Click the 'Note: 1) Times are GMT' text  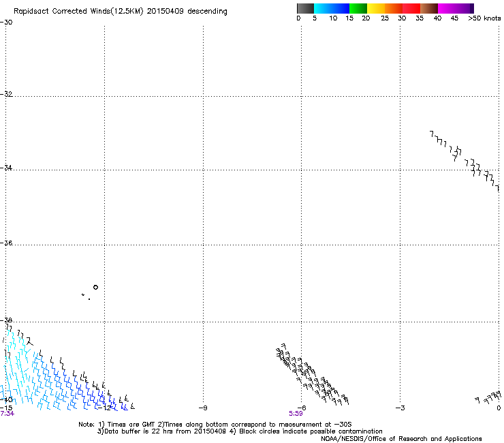click(117, 425)
